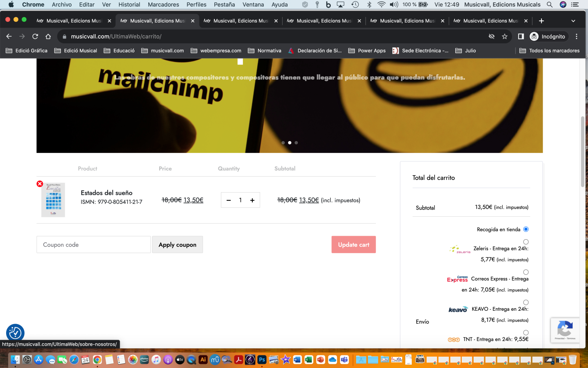This screenshot has height=368, width=588.
Task: Open Microsoft Teams in dock
Action: click(x=344, y=359)
